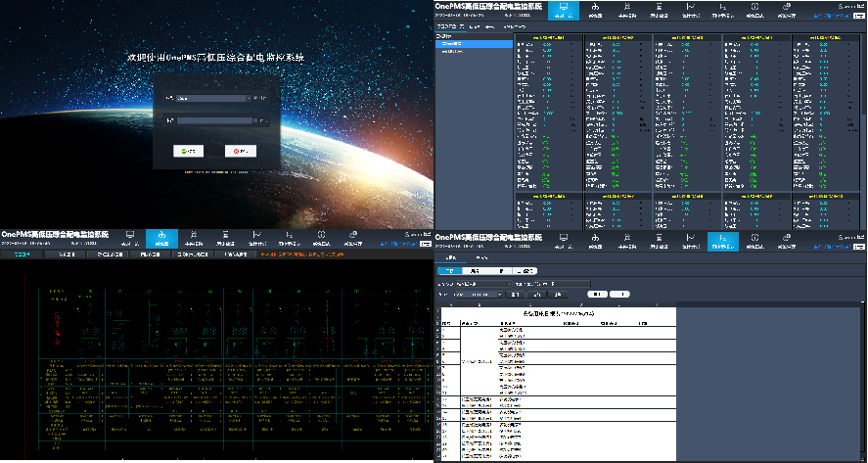Open the gears system management icon above the schematic

(353, 239)
